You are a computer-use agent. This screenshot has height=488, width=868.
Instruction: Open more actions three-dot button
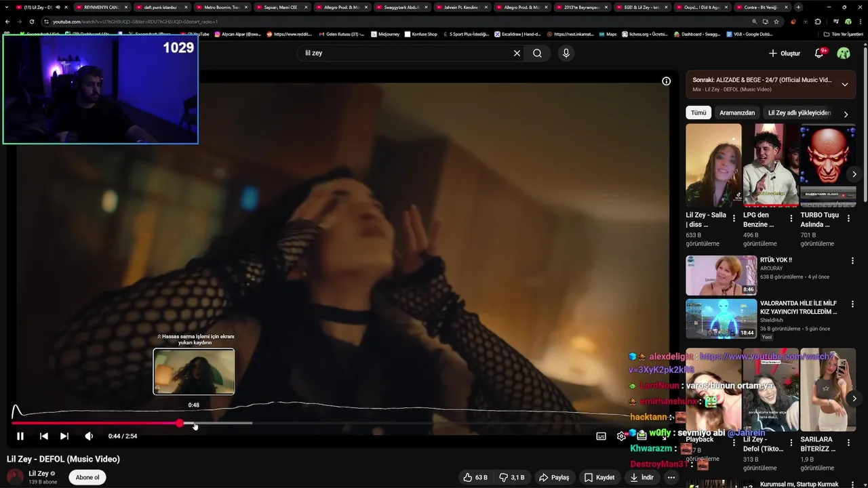point(671,477)
